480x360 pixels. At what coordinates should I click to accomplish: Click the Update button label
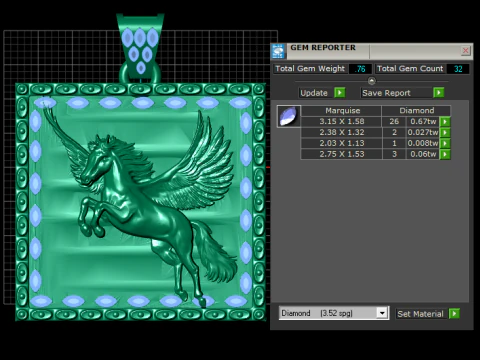(314, 93)
